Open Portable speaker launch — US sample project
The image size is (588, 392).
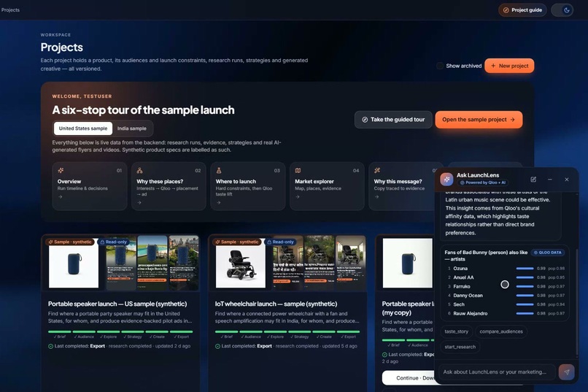click(117, 304)
